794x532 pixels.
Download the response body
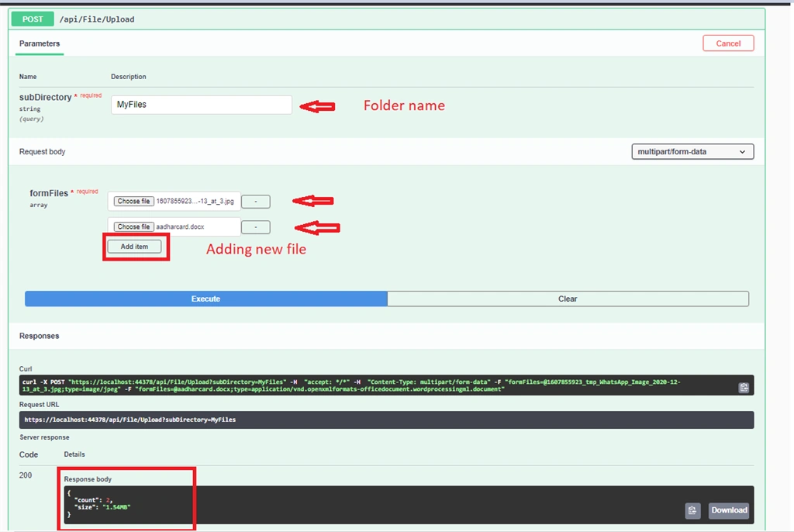729,510
